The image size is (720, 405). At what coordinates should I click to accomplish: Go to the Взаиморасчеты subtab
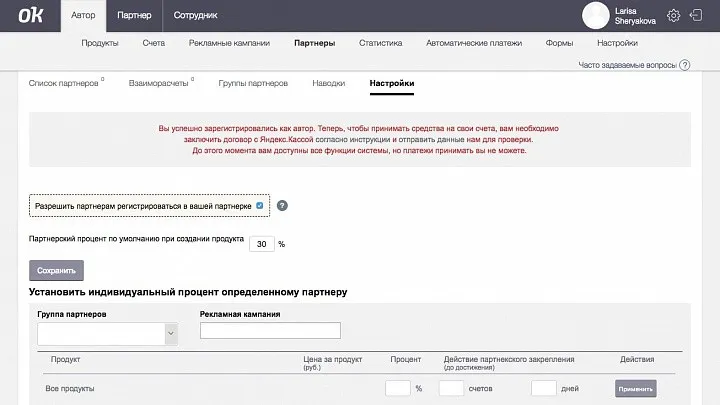click(x=158, y=83)
